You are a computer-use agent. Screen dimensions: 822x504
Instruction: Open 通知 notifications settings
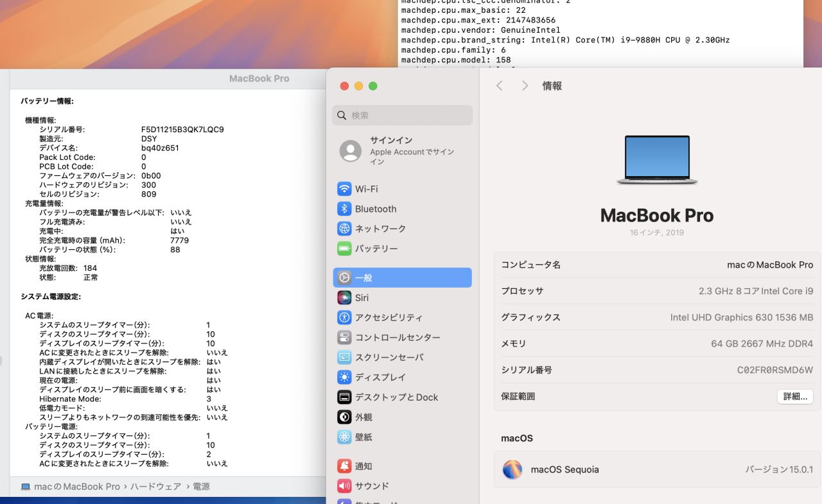[402, 466]
